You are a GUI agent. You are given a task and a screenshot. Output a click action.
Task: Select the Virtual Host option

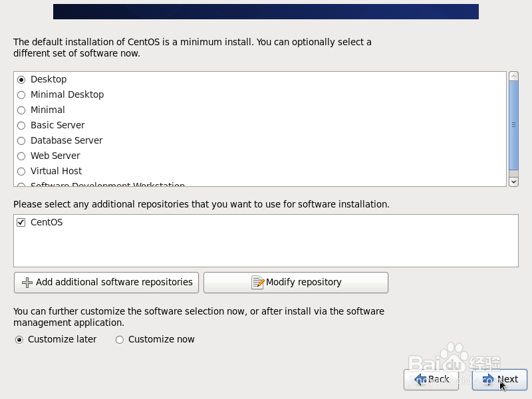[x=21, y=171]
